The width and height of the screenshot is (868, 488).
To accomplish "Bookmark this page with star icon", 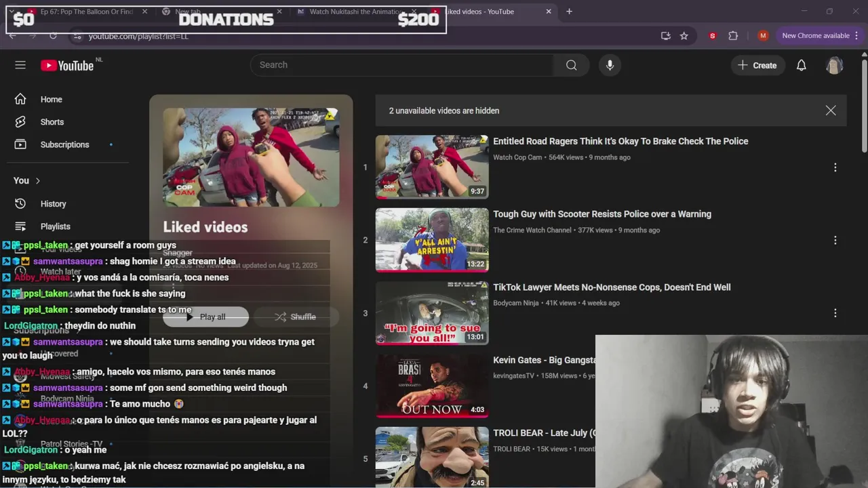I will (684, 36).
